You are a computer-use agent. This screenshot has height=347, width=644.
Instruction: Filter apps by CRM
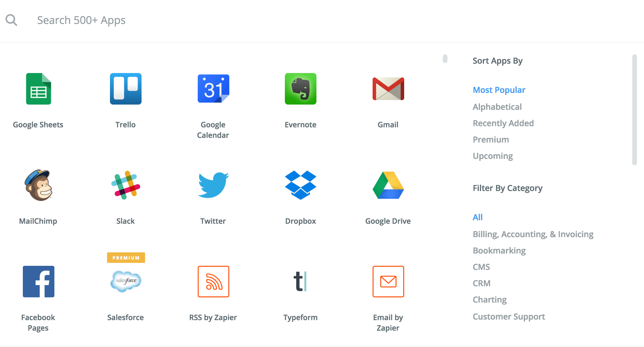click(482, 283)
